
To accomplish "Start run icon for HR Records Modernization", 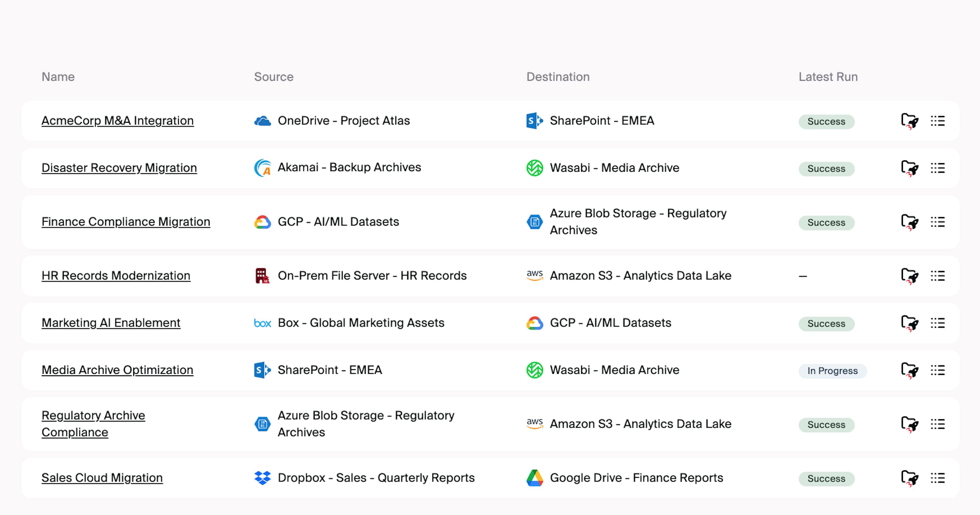I will tap(909, 276).
